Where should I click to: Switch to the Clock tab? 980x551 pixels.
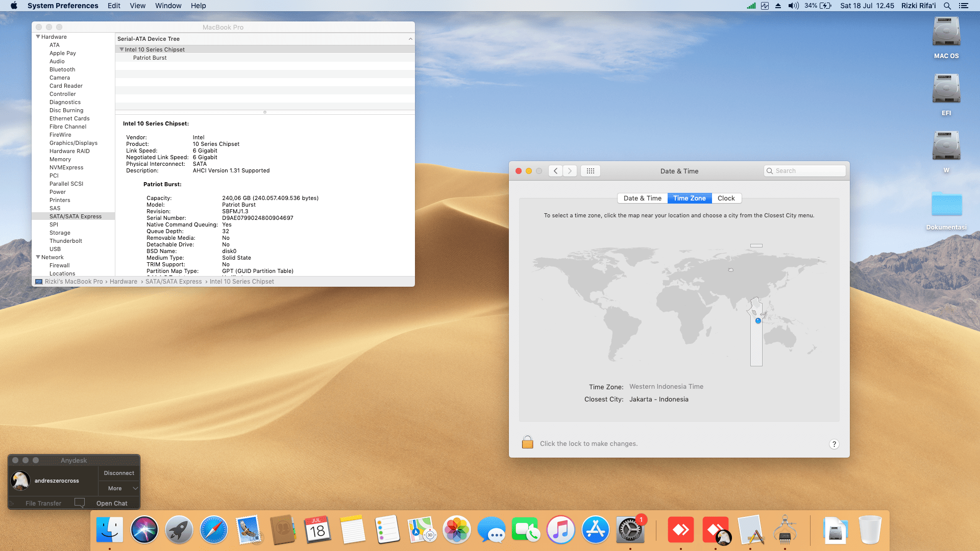[726, 198]
